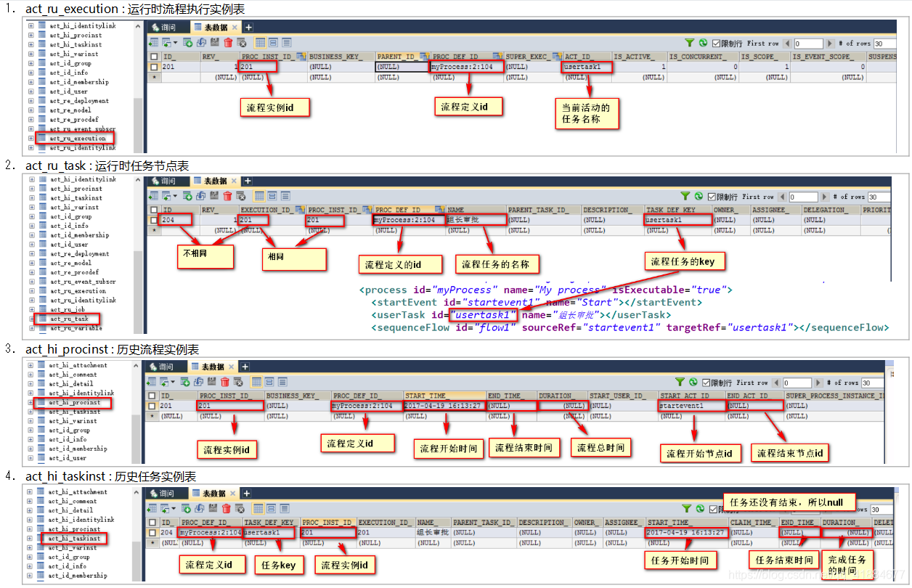This screenshot has width=912, height=588.
Task: Toggle select-all header checkbox in act_ru_execution grid
Action: tap(154, 57)
